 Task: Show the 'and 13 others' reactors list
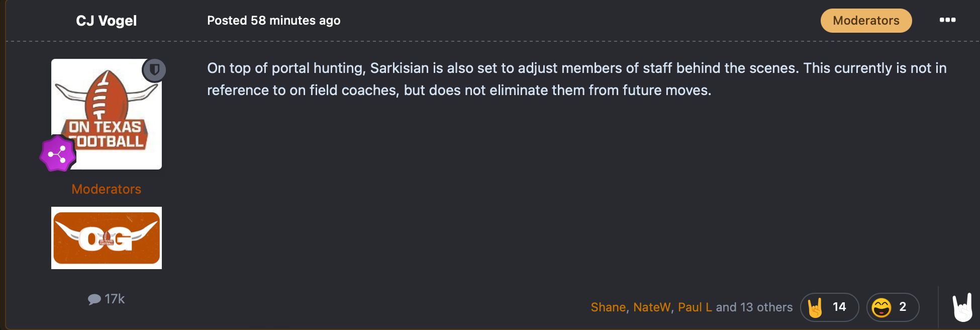coord(754,307)
